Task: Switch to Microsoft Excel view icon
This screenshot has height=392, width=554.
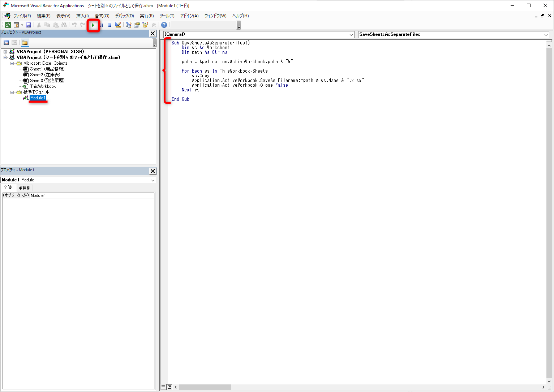Action: pos(8,25)
